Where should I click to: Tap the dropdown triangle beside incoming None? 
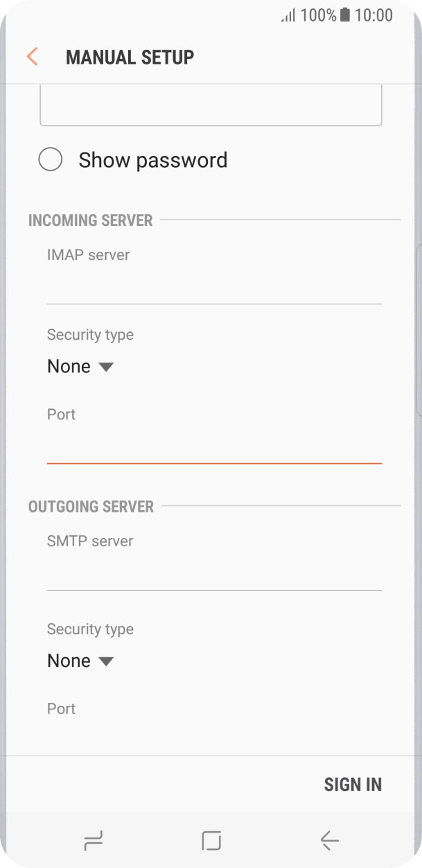tap(106, 367)
